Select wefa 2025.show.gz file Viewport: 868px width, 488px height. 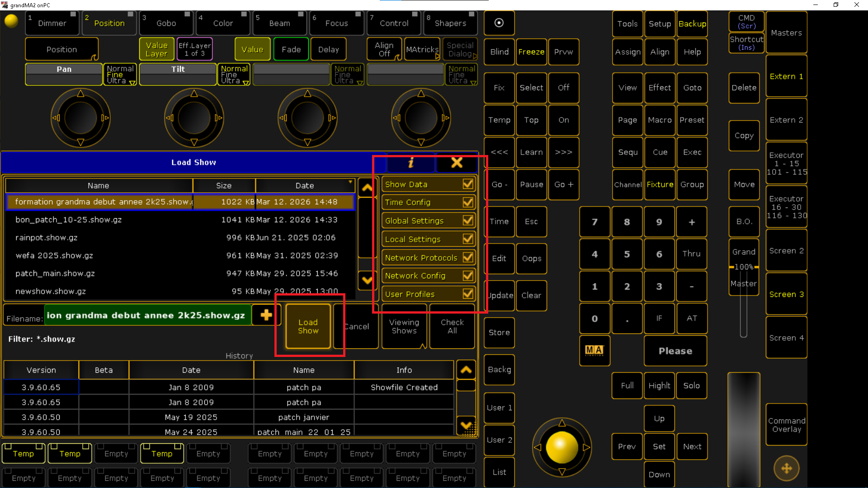pyautogui.click(x=180, y=255)
